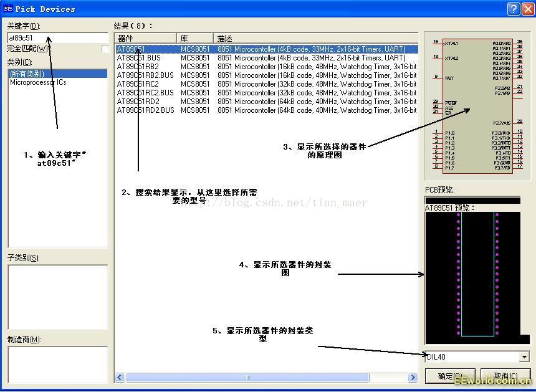The image size is (536, 392).
Task: Click MCS8051 library cell in the AT89C51RD2 row
Action: [x=195, y=102]
